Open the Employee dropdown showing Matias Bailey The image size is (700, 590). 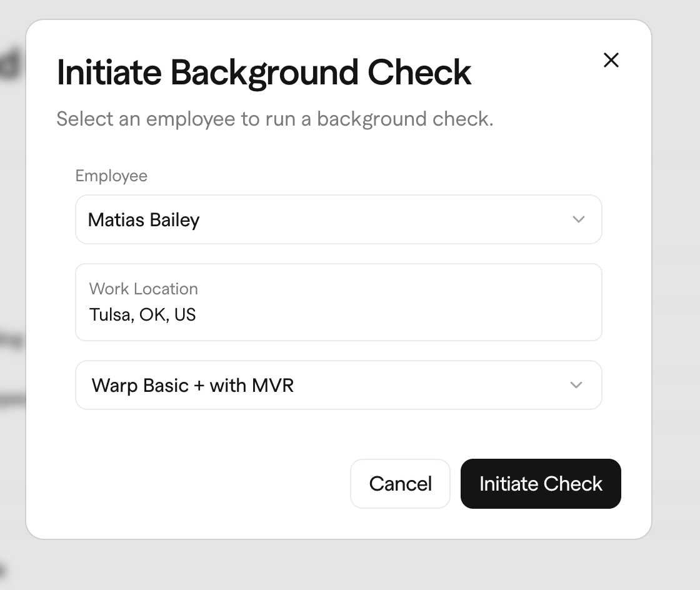pos(338,219)
